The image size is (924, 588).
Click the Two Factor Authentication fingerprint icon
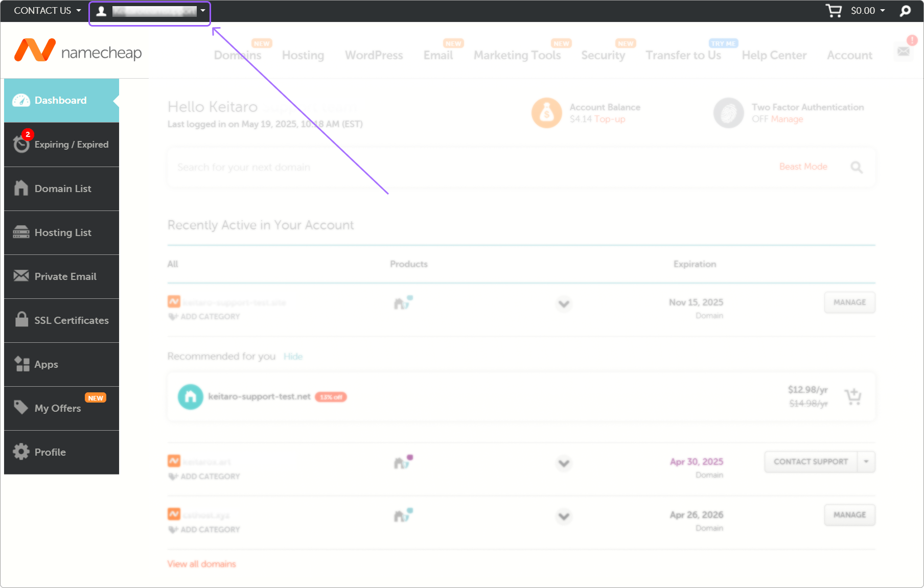click(728, 113)
